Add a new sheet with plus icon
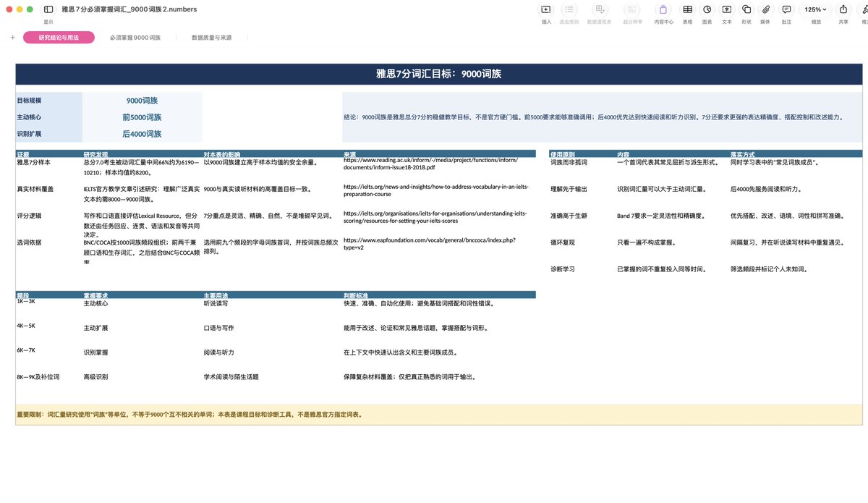 pyautogui.click(x=12, y=38)
